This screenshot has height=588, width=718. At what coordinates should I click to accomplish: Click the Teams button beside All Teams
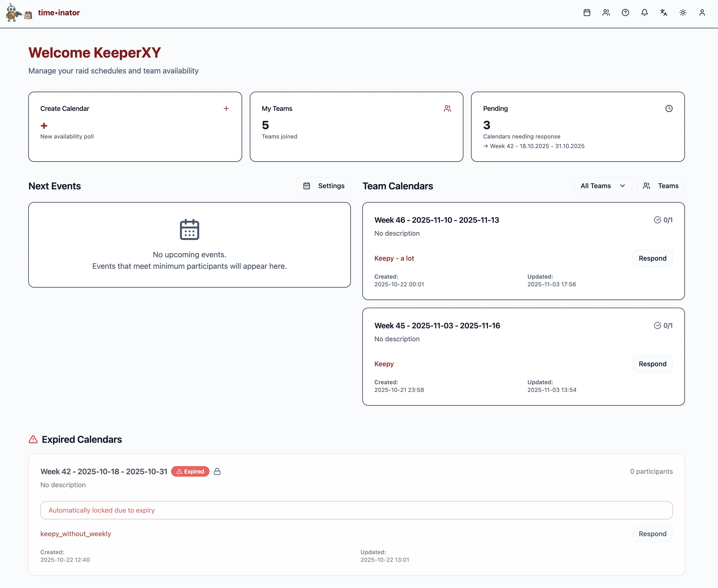tap(660, 186)
